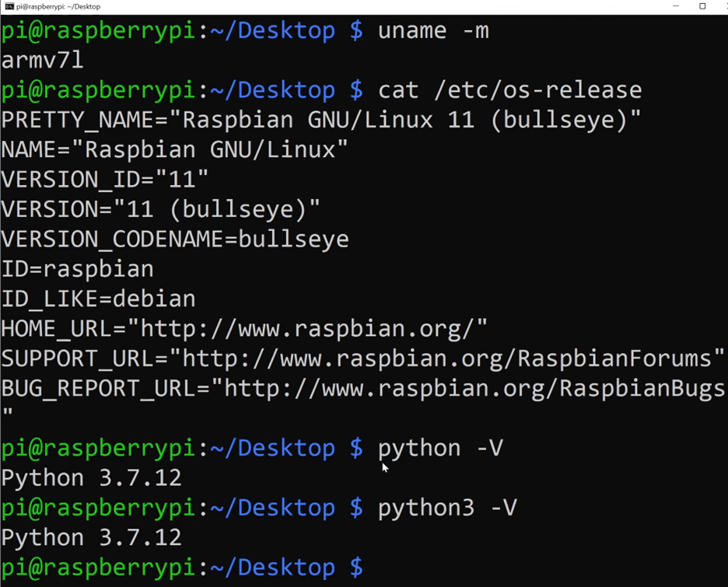Click the terminal icon in title bar
728x587 pixels.
9,6
